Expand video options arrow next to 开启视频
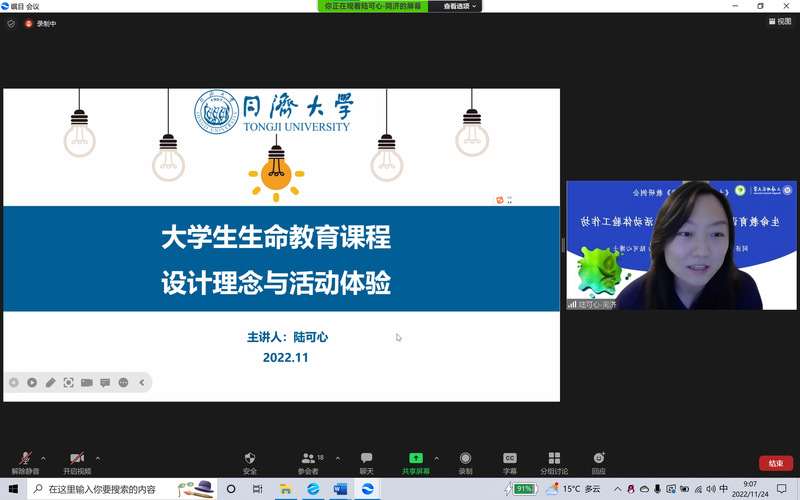The height and width of the screenshot is (500, 800). pyautogui.click(x=97, y=458)
